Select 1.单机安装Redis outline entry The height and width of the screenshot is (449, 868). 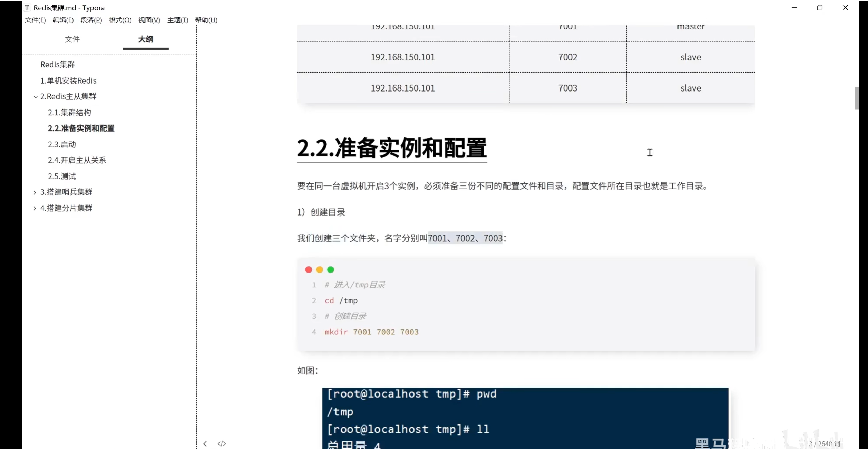point(68,80)
